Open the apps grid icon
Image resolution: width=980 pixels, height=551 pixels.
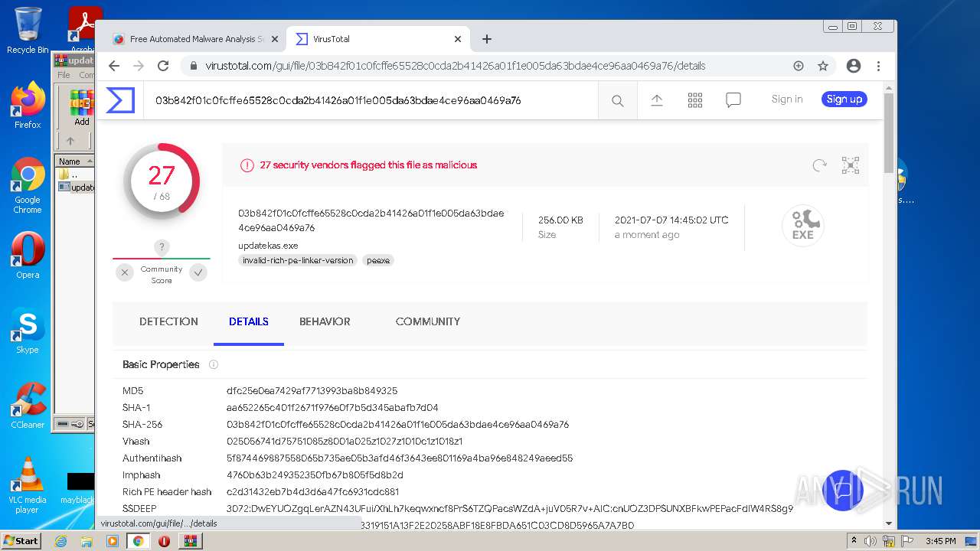(x=695, y=100)
